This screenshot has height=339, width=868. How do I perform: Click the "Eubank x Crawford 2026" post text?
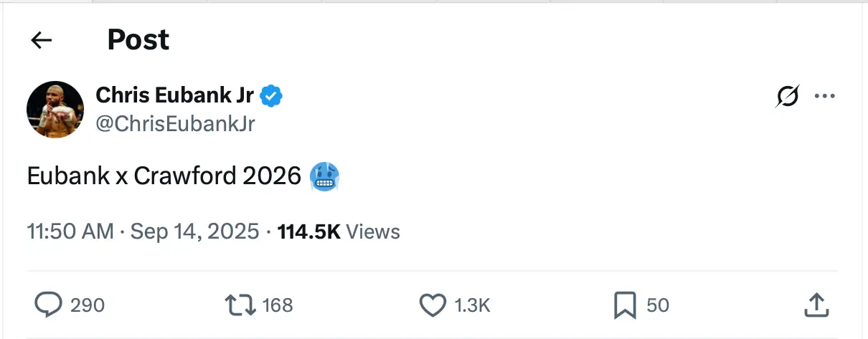click(x=164, y=176)
